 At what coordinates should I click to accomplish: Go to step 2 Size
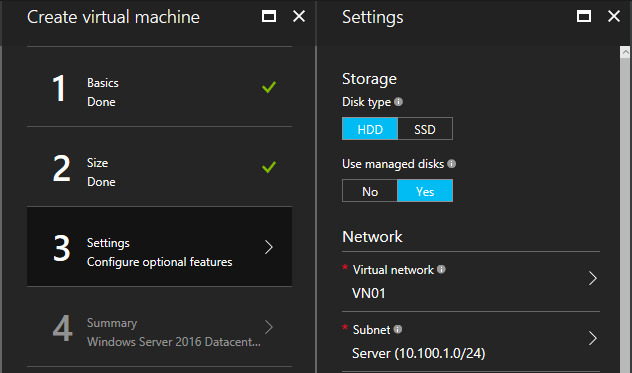point(160,167)
